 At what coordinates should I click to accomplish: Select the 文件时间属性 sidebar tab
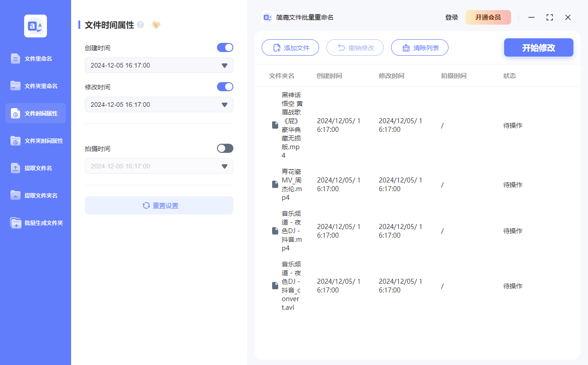[35, 113]
